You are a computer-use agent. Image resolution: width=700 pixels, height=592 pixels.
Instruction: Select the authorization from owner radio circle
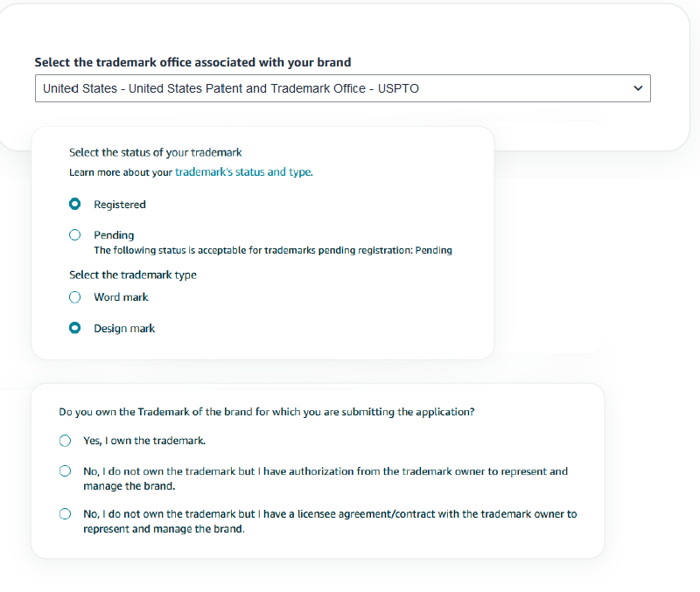(65, 471)
